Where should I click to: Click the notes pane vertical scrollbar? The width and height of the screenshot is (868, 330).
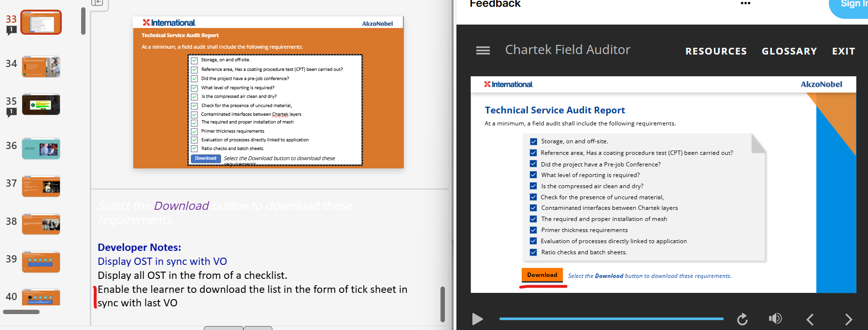[x=442, y=304]
